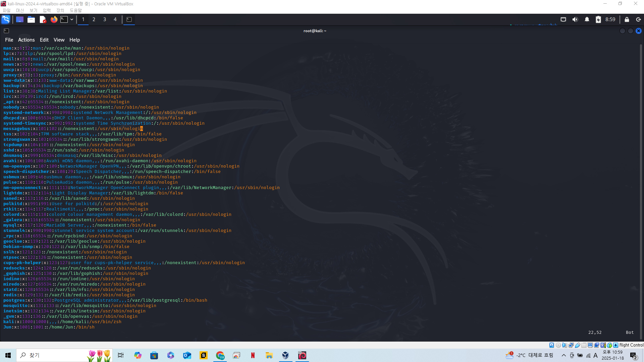Open VirtualBox shared folders status icon
Image resolution: width=644 pixels, height=362 pixels.
(x=584, y=345)
